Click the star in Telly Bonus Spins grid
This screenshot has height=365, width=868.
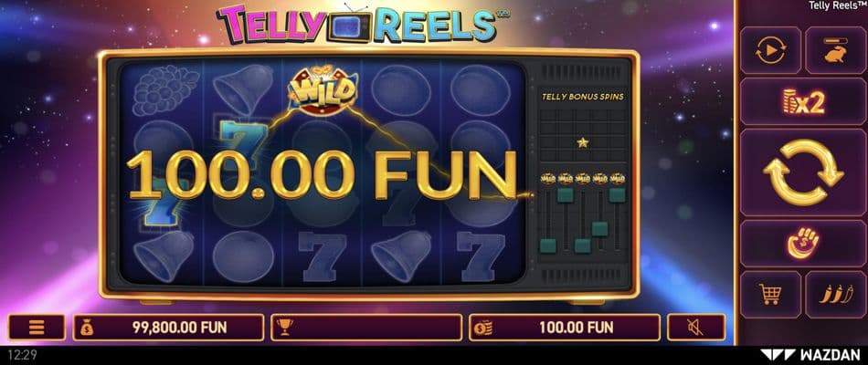[582, 142]
